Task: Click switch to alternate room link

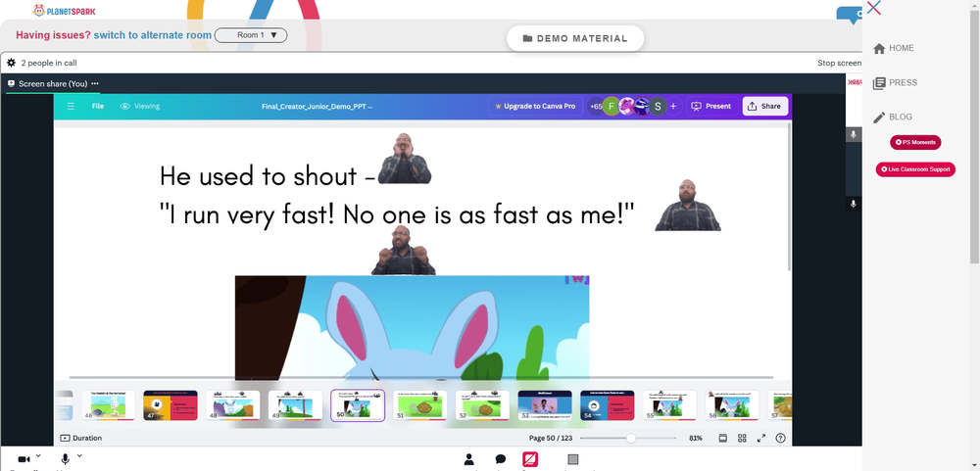Action: 153,35
